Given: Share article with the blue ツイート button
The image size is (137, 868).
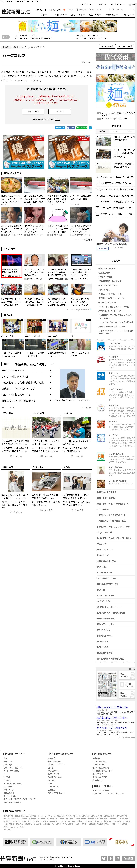Looking at the screenshot, I should pyautogui.click(x=60, y=128).
